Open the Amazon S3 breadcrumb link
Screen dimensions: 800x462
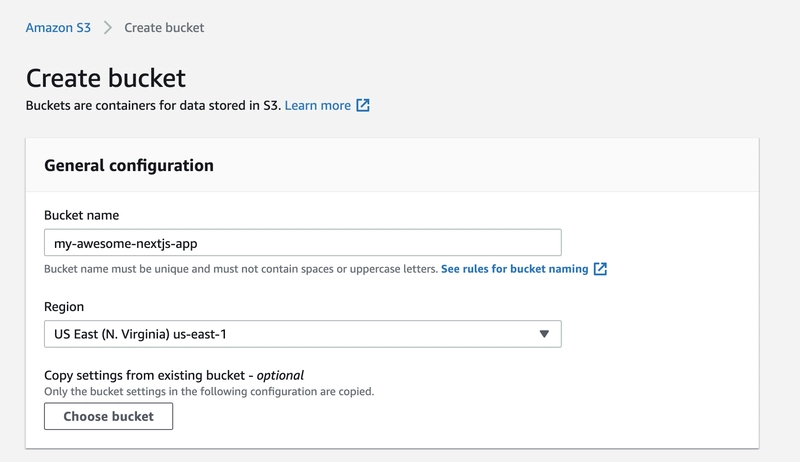58,28
